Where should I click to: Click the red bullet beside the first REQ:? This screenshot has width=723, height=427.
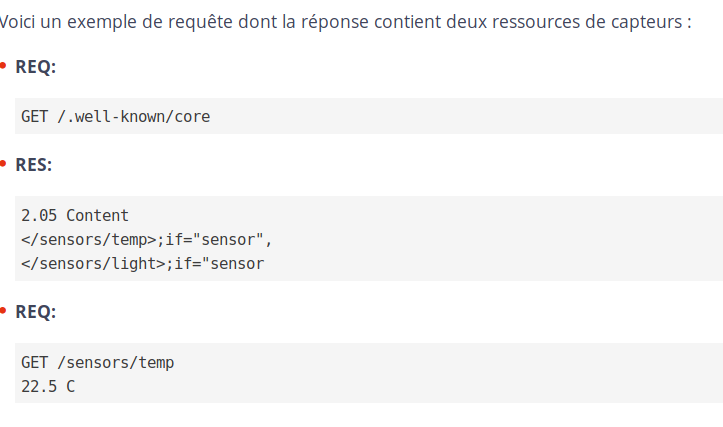click(3, 66)
